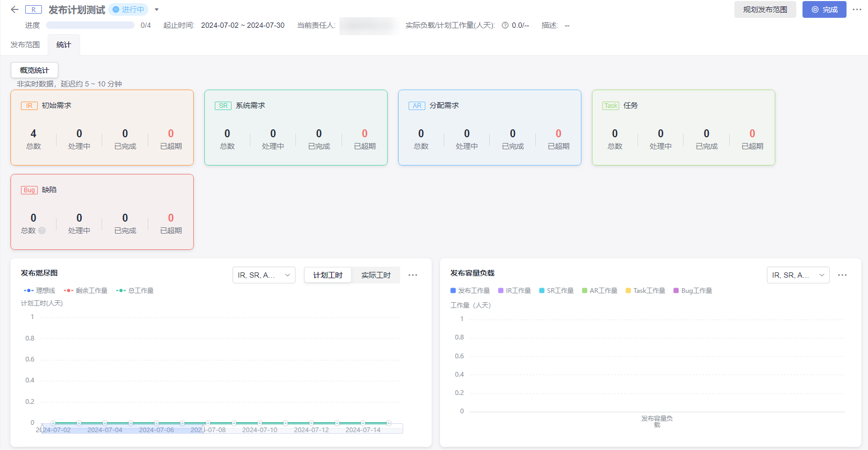Screen dimensions: 868x450
Task: Select 计划工时 in burndown chart
Action: 328,275
